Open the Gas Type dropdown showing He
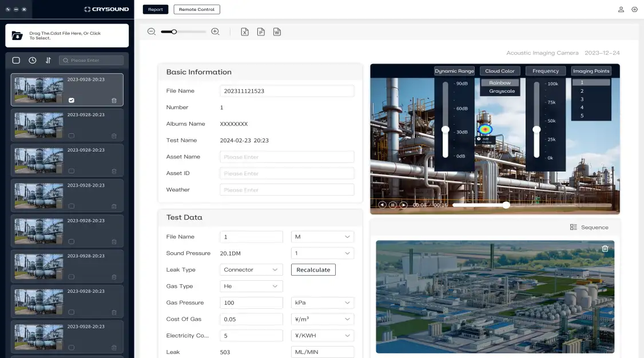This screenshot has width=644, height=358. pos(251,286)
